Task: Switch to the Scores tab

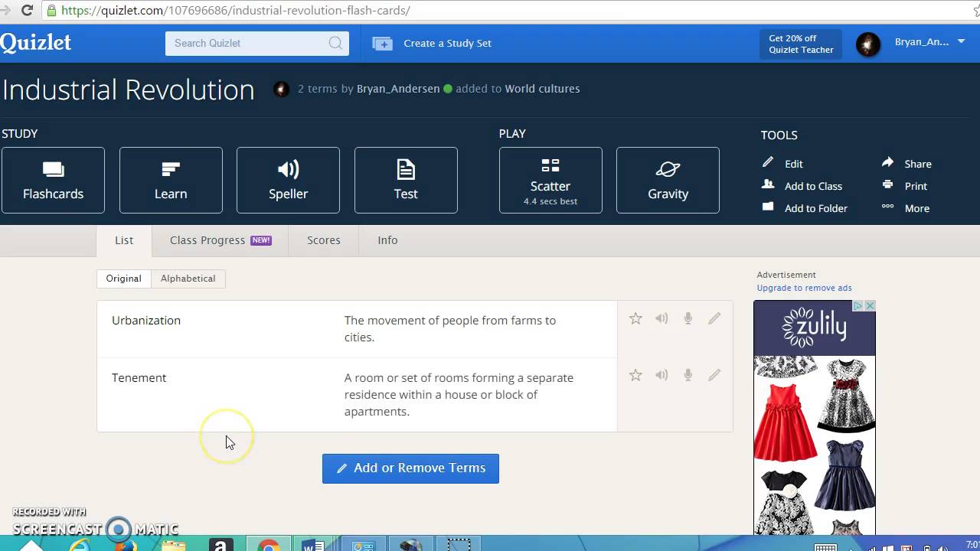Action: coord(324,240)
